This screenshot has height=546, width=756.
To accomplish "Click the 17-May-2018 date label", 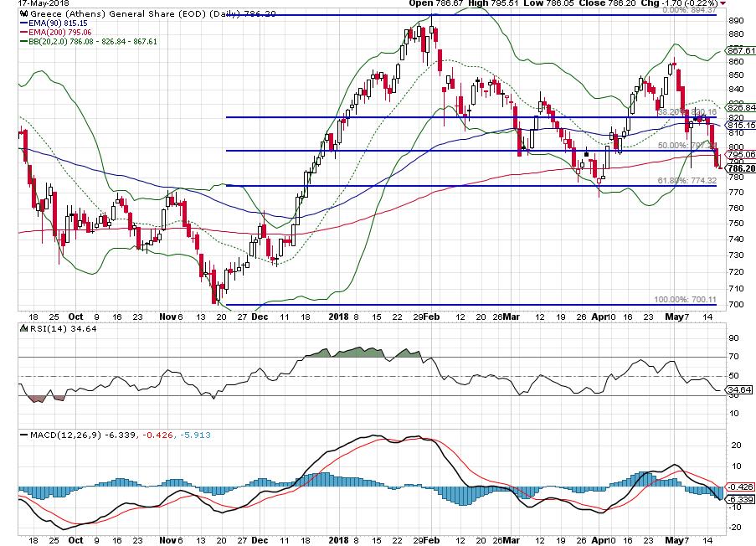I will pyautogui.click(x=44, y=3).
